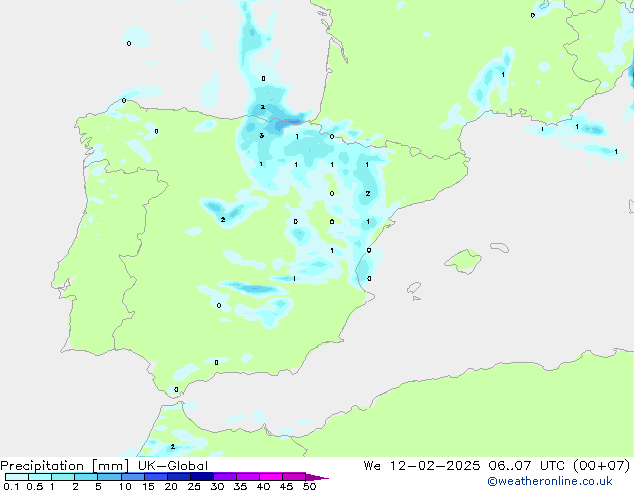Select the 10–15 mm blue legend box
This screenshot has width=634, height=490.
point(132,477)
